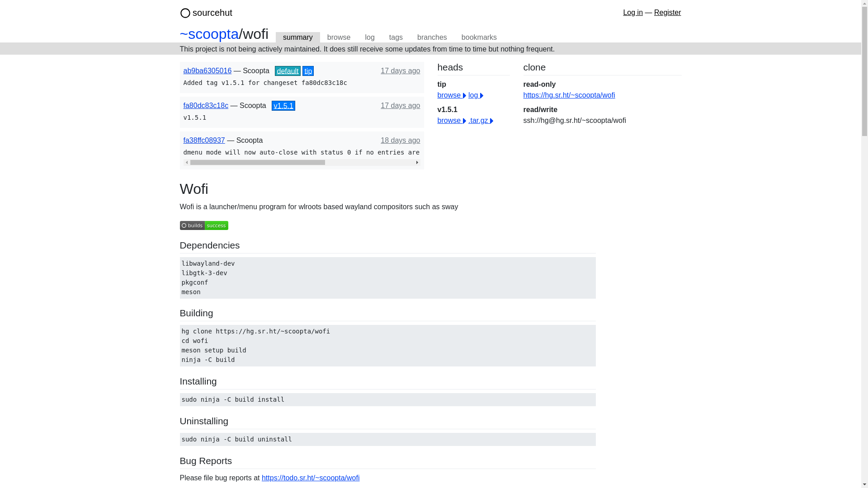Screen dimensions: 868x488
Task: Browse the v1.5.1 head
Action: pos(452,121)
